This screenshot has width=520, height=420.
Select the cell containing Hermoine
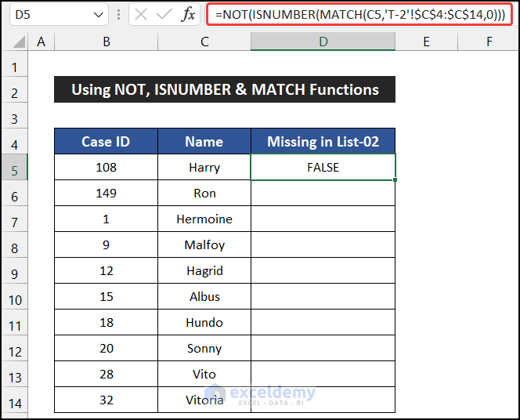click(204, 219)
